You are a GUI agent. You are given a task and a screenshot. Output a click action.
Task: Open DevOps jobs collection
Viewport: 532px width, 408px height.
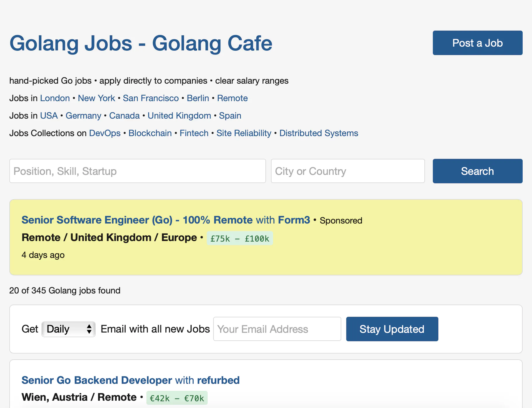[x=105, y=133]
